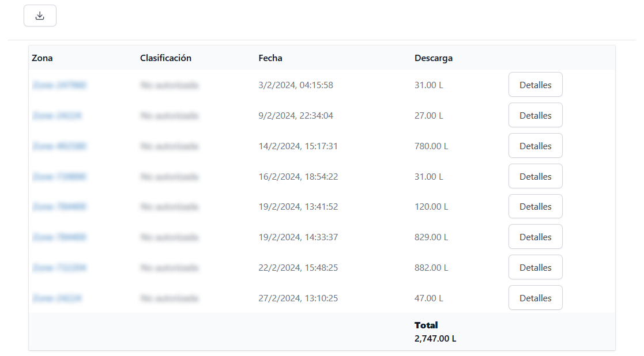
Task: Open the zone link in the 3/2/2024 row
Action: [x=59, y=85]
